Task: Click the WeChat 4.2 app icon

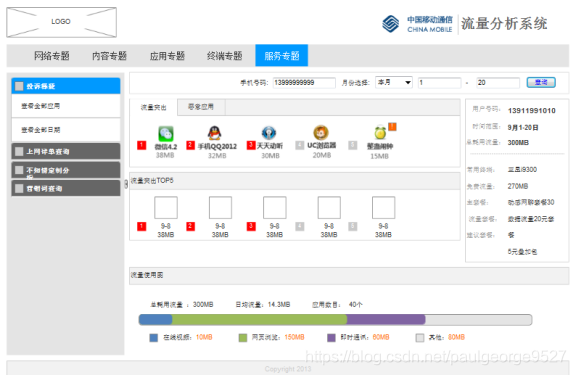Action: 166,134
